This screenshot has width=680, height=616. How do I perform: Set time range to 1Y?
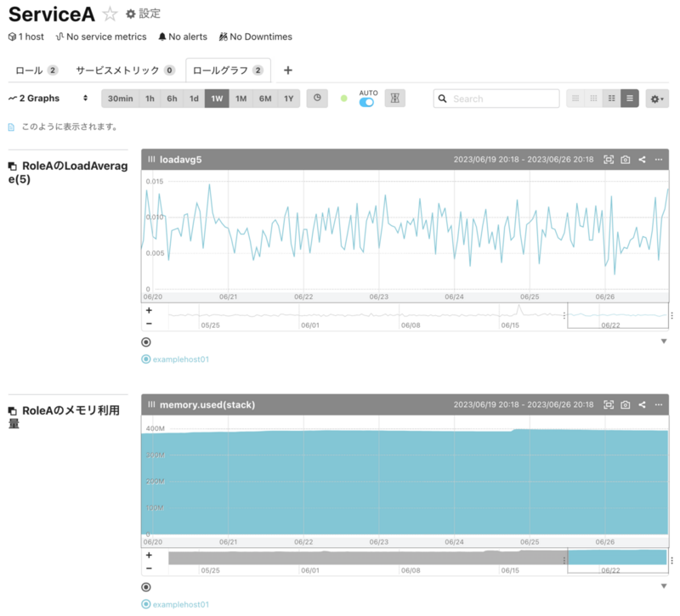tap(288, 99)
